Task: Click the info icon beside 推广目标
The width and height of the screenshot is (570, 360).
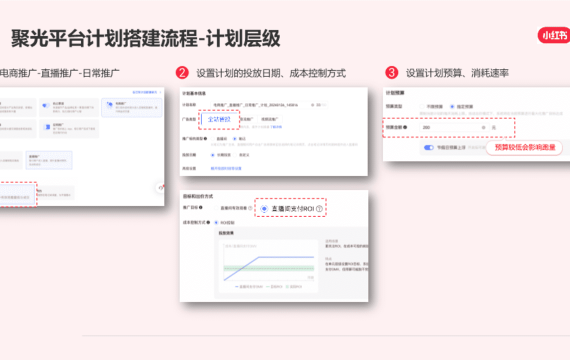Action: pos(201,208)
